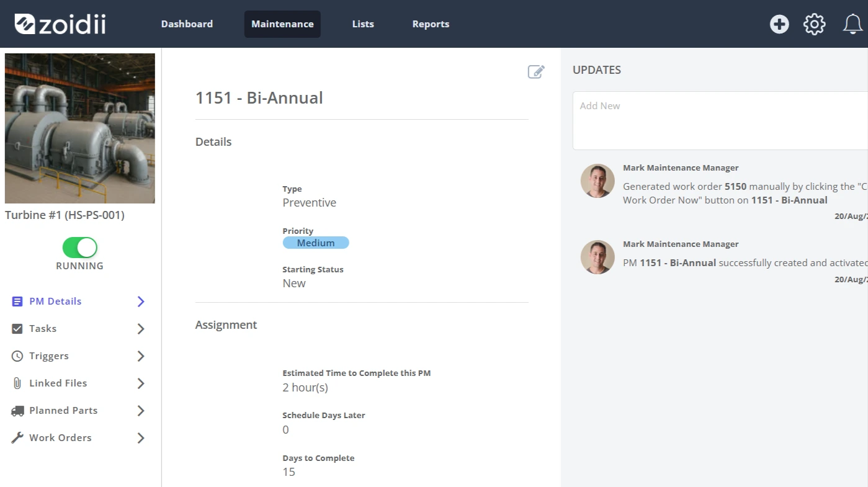The image size is (868, 487).
Task: Open the settings gear icon
Action: [815, 24]
